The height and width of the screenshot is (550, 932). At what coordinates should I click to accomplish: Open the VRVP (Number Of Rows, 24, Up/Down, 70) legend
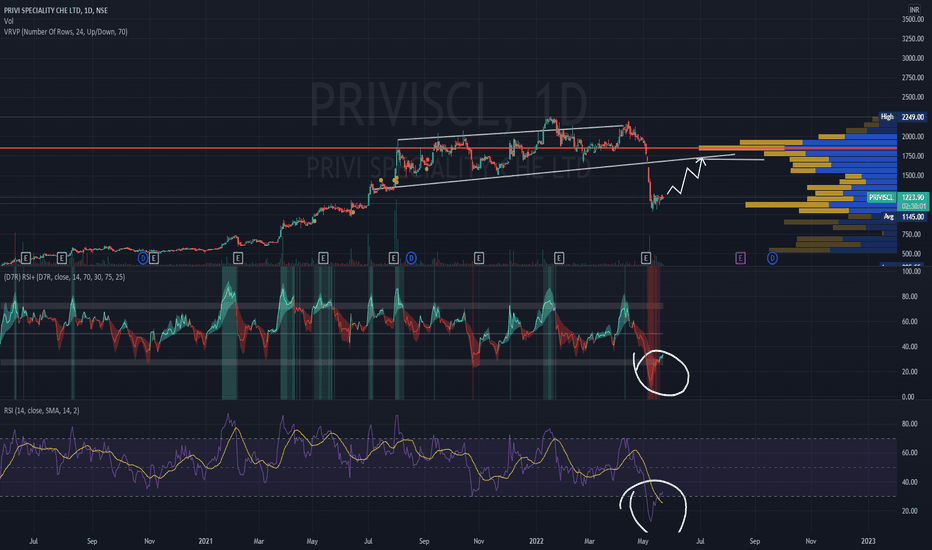coord(65,32)
